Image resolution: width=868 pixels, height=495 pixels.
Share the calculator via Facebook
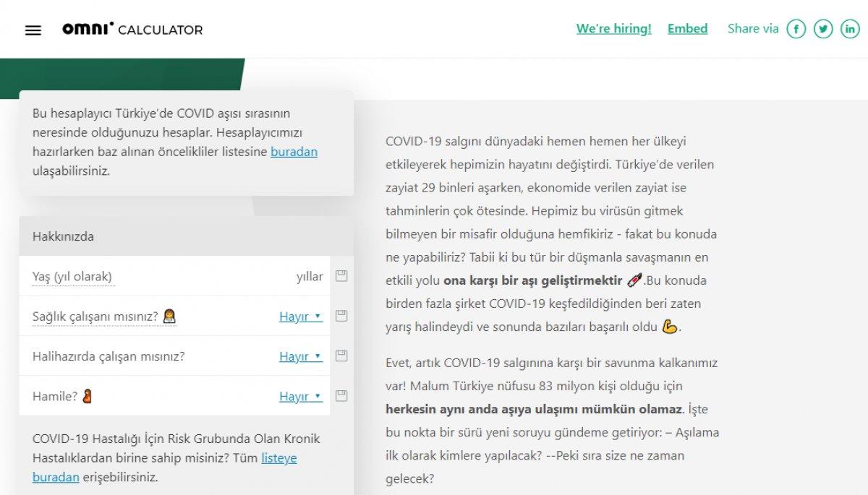click(796, 29)
